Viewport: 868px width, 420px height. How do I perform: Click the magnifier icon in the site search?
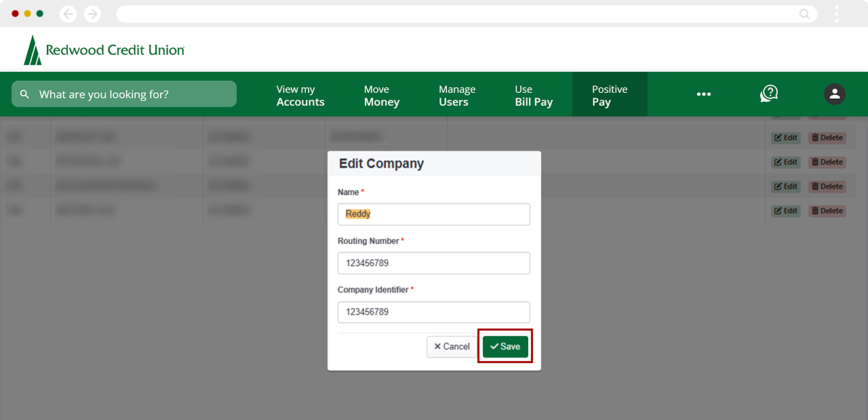pyautogui.click(x=25, y=94)
